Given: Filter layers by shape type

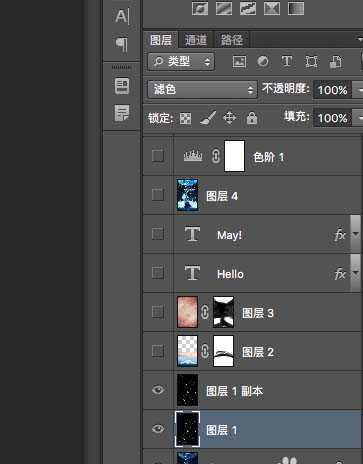Looking at the screenshot, I should point(311,62).
